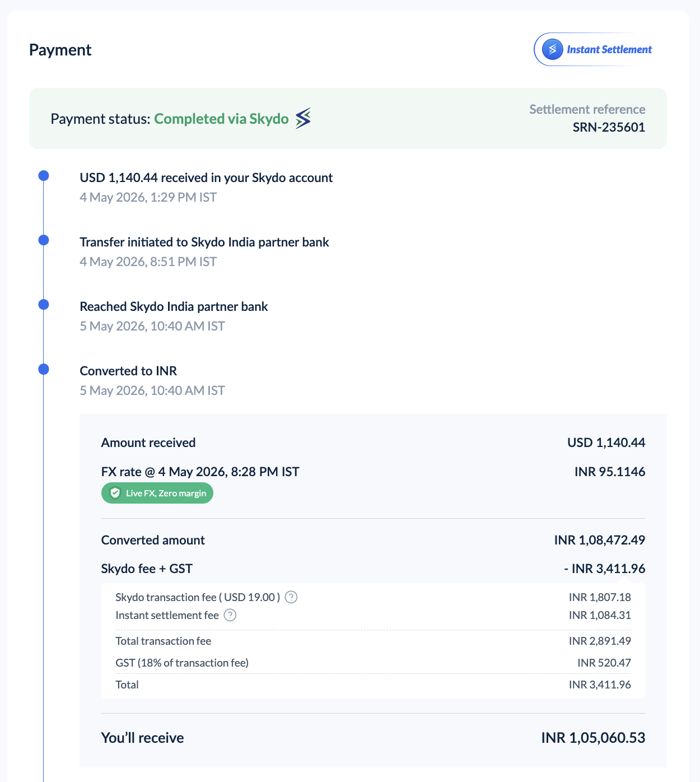Click Reached Skydo India partner bank text
700x782 pixels.
tap(174, 306)
